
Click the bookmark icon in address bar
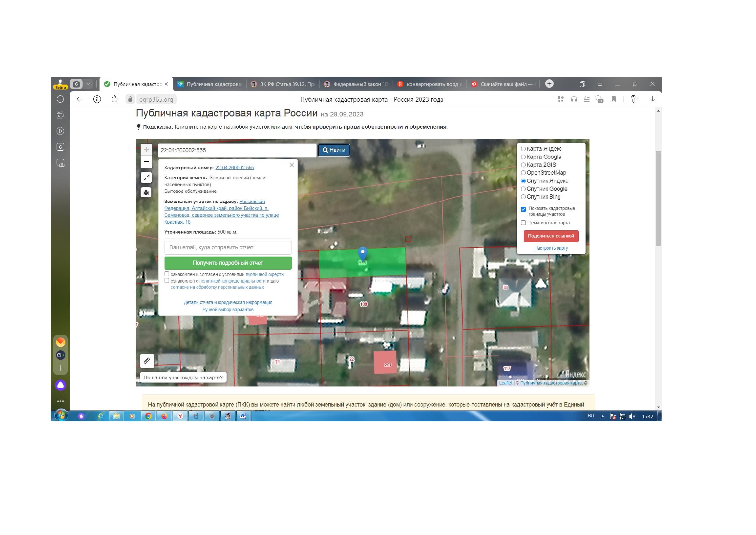(614, 99)
